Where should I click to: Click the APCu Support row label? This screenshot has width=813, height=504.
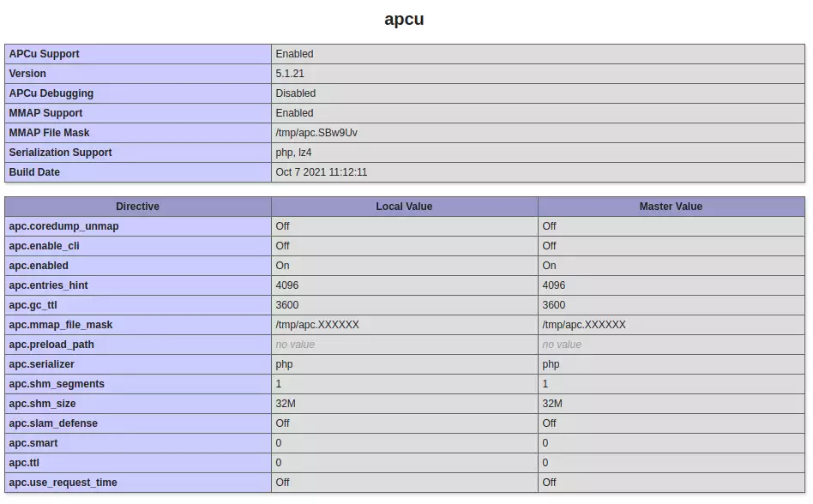coord(44,54)
